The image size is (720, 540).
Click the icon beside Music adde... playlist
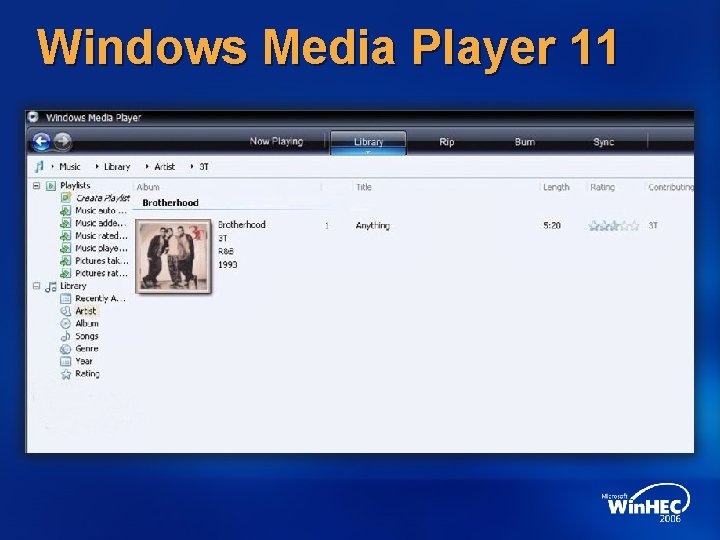(66, 223)
